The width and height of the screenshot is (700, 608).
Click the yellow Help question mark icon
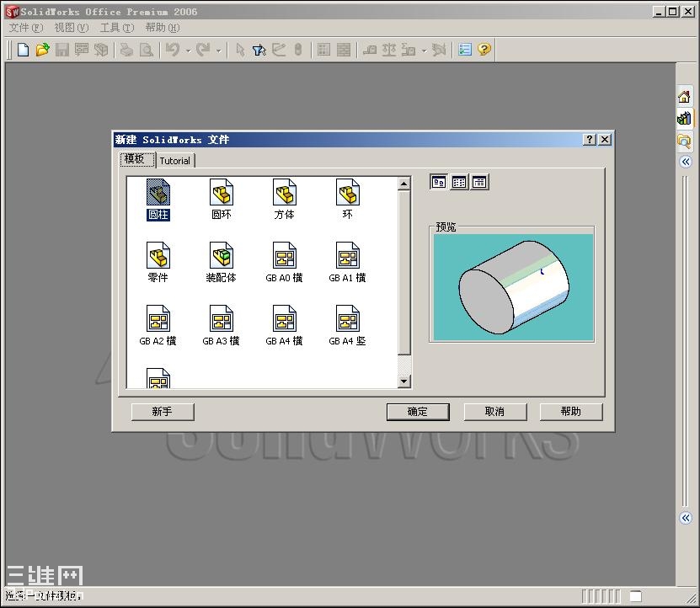tap(484, 49)
